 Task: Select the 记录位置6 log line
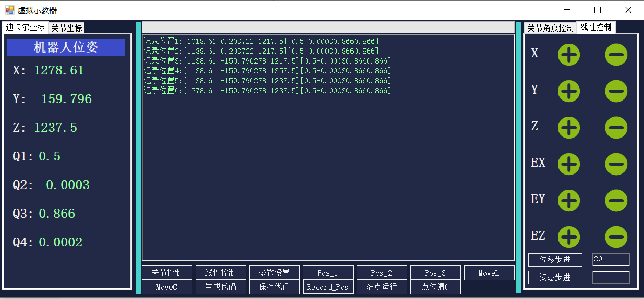[267, 91]
